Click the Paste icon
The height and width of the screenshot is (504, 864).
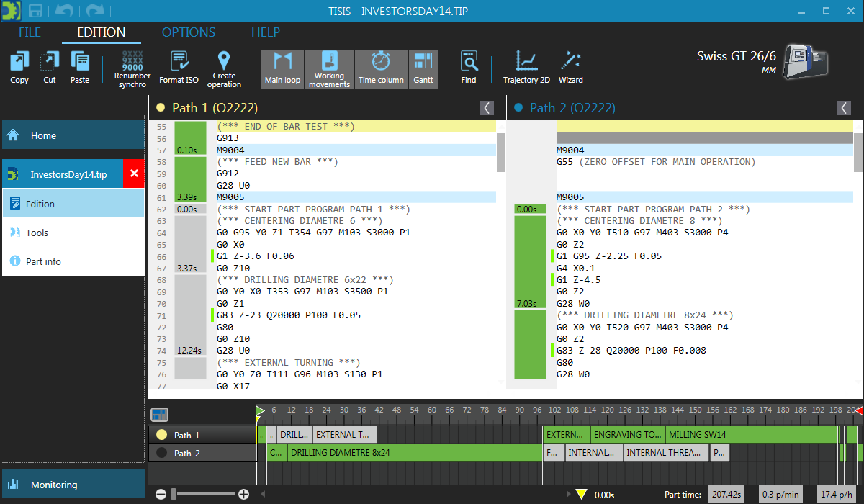pos(80,68)
